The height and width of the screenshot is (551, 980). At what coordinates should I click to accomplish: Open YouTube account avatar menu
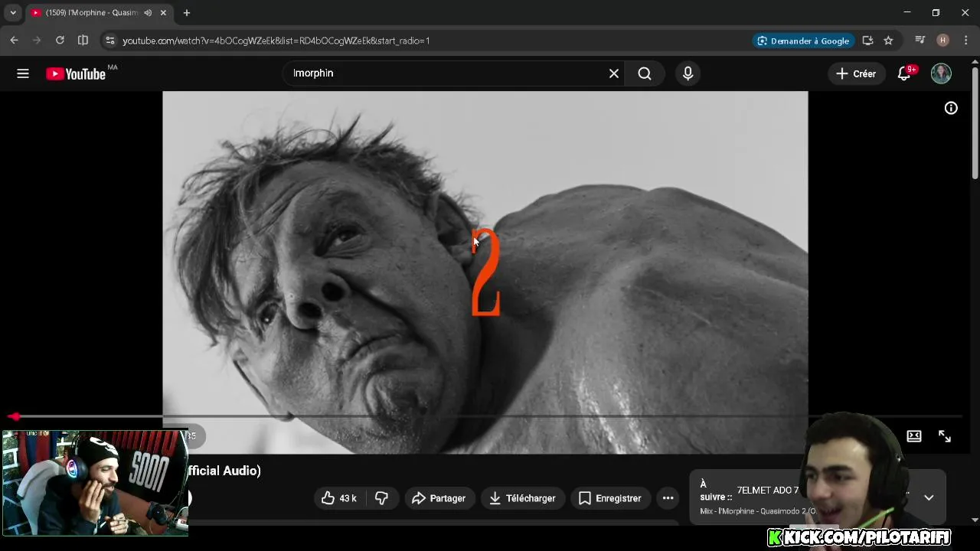click(x=941, y=73)
